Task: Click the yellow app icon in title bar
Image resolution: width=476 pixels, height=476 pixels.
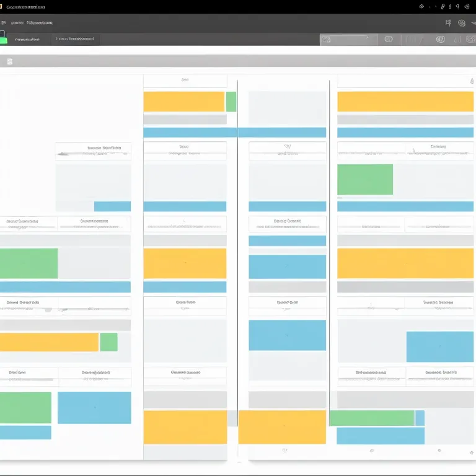Action: pyautogui.click(x=2, y=7)
